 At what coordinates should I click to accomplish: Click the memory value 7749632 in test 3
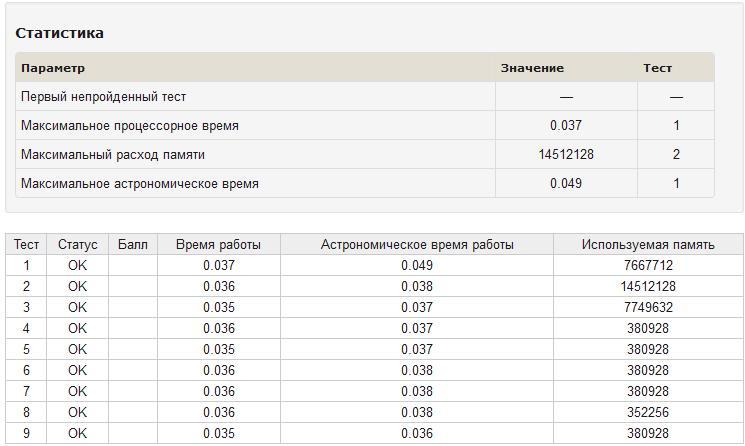[x=649, y=307]
